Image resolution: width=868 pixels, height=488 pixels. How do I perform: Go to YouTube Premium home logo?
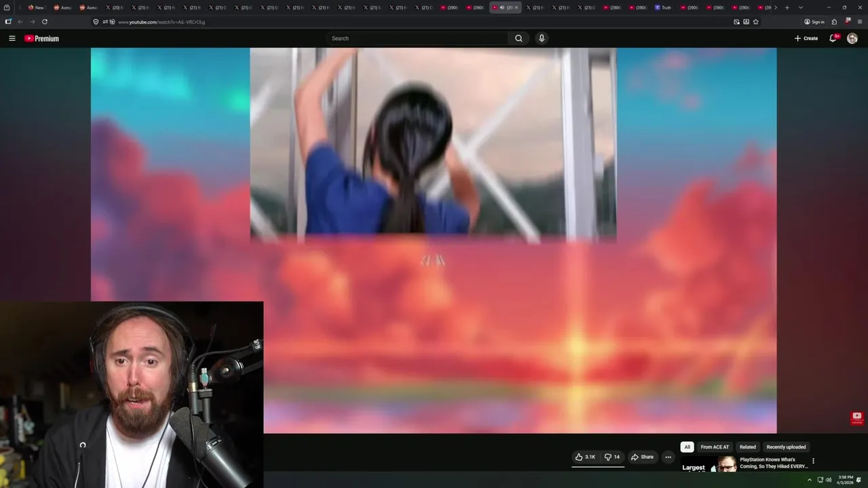coord(42,39)
